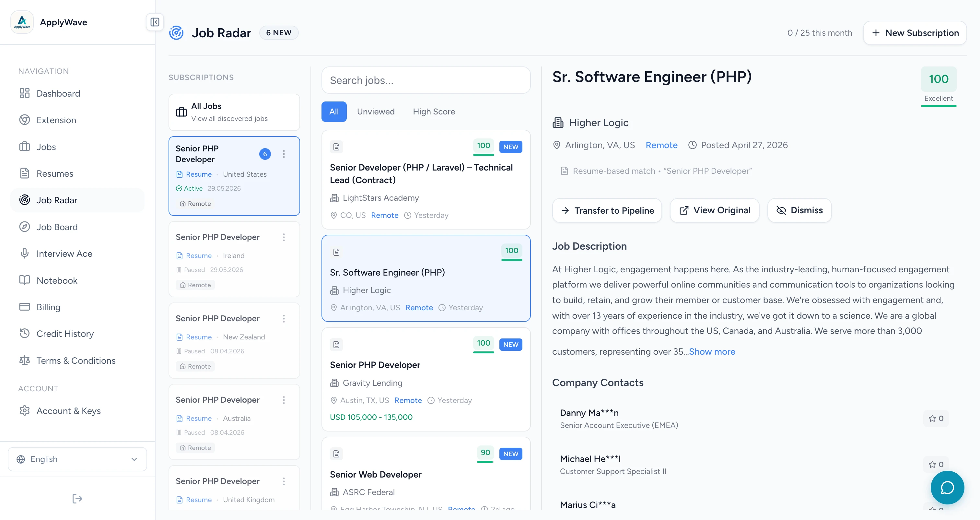Image resolution: width=980 pixels, height=520 pixels.
Task: Click the 0 / 25 this month counter
Action: click(x=820, y=33)
